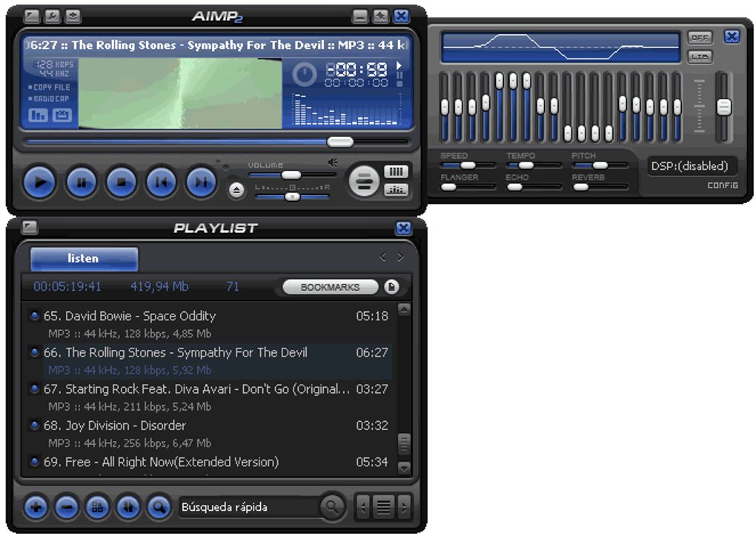Adjust the Flanger slider
This screenshot has width=756, height=536.
467,187
